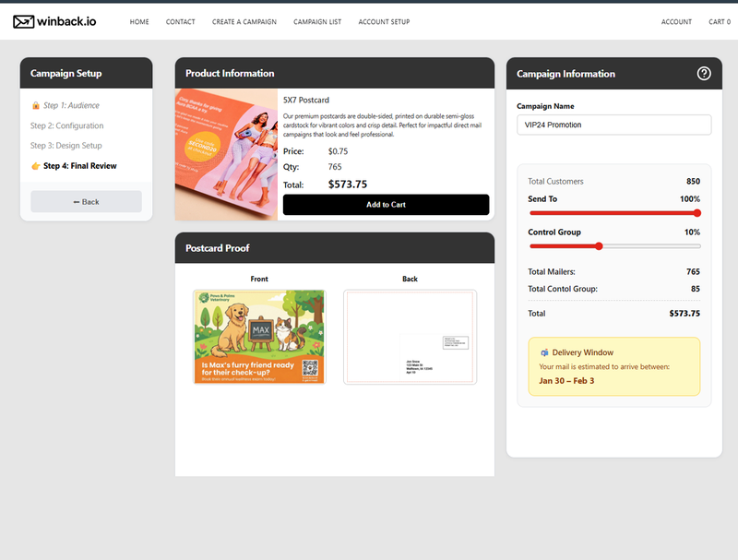Open the postcard Front proof thumbnail
Image resolution: width=738 pixels, height=560 pixels.
(x=259, y=336)
